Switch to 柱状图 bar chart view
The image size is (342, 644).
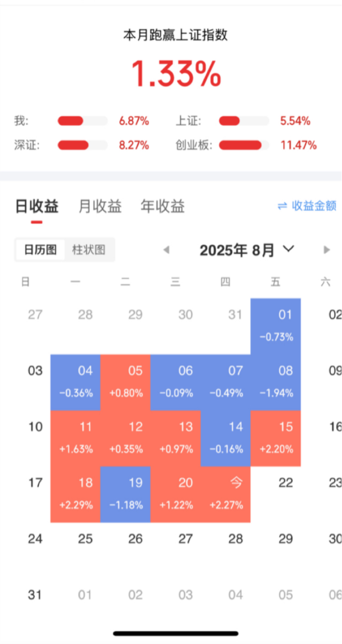pos(89,250)
